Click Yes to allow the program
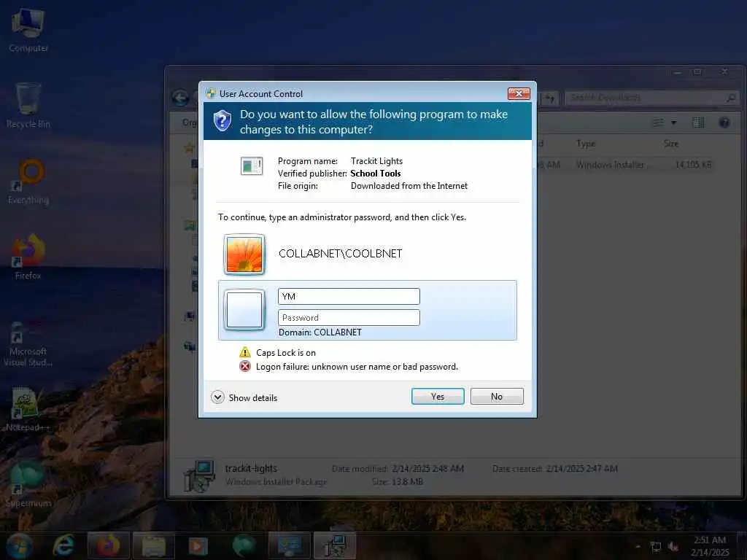747x560 pixels. coord(438,396)
